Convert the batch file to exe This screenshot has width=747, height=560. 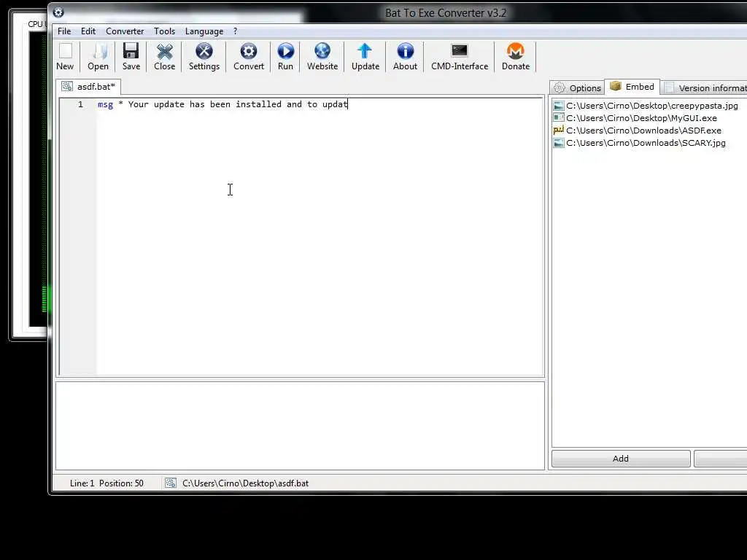pos(249,56)
